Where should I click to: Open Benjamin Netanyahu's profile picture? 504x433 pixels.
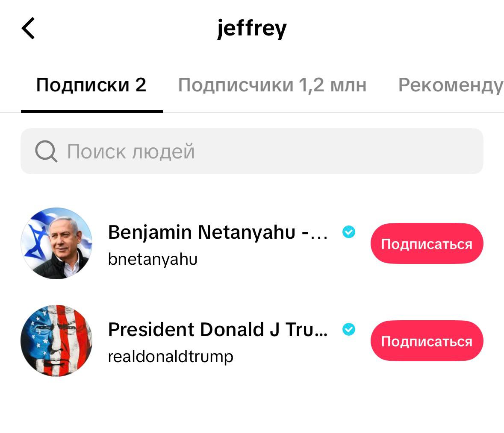click(56, 243)
